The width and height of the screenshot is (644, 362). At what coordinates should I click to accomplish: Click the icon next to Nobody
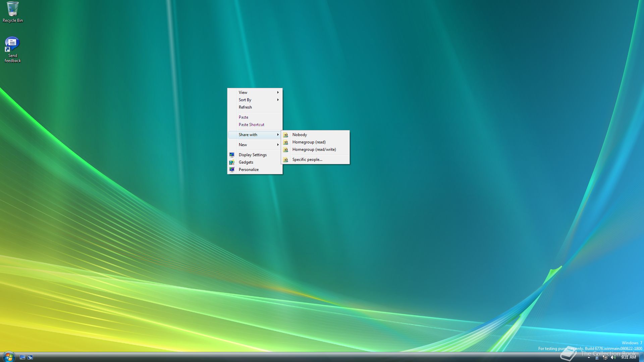pos(286,135)
